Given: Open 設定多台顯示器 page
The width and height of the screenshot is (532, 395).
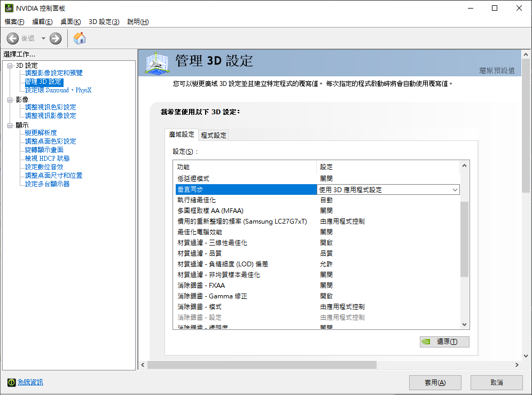Looking at the screenshot, I should pyautogui.click(x=47, y=184).
